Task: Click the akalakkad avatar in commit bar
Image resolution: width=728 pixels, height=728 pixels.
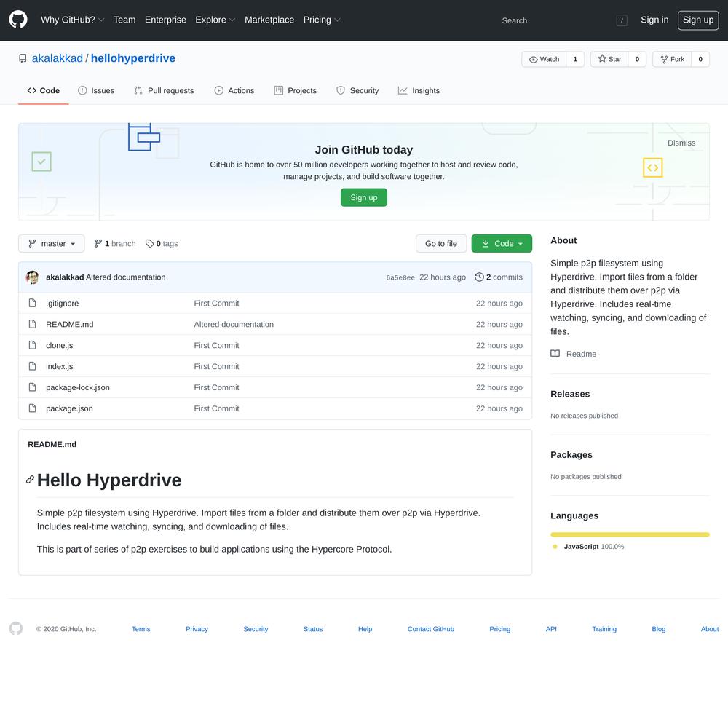Action: [x=33, y=277]
